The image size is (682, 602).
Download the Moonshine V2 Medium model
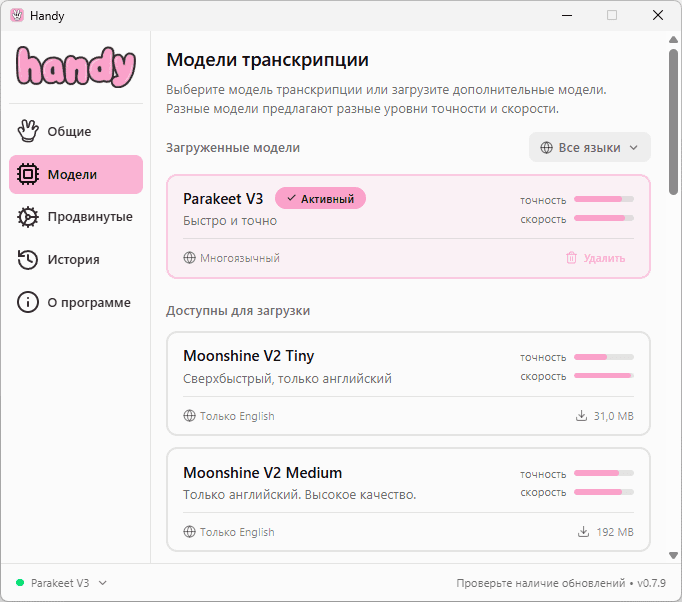[x=606, y=532]
